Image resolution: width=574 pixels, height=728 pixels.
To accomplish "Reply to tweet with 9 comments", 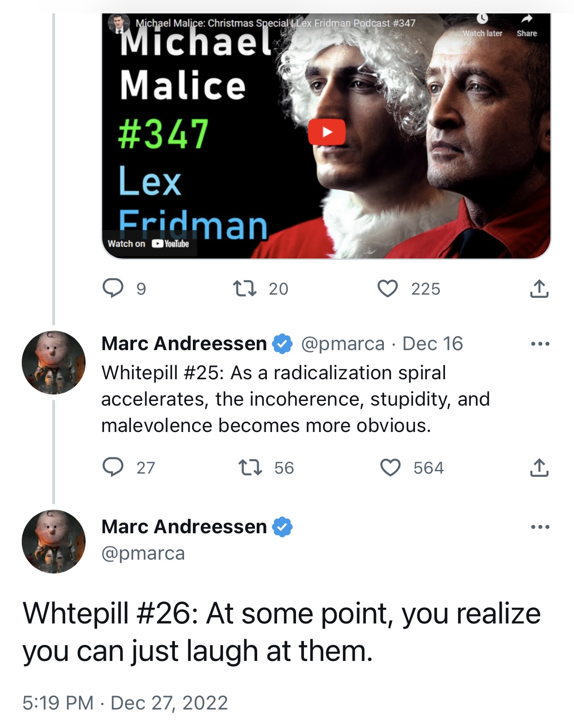I will coord(113,289).
